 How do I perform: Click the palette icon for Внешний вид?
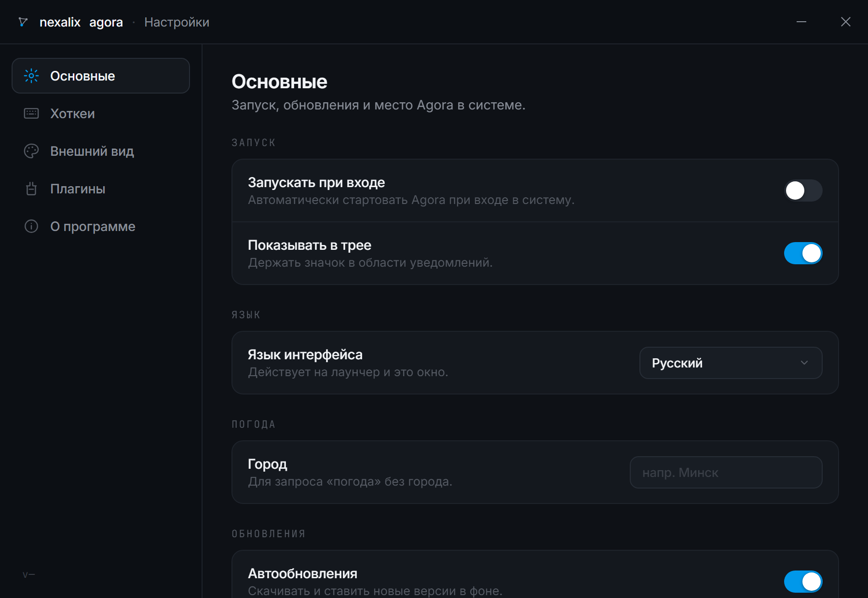(x=31, y=151)
